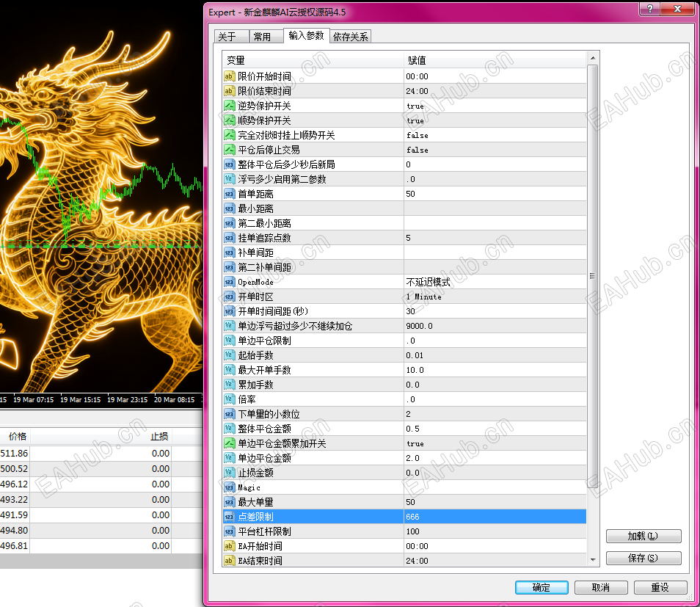Click the boolean icon beside 单边平仓金额累加开关
The image size is (700, 607).
click(229, 443)
